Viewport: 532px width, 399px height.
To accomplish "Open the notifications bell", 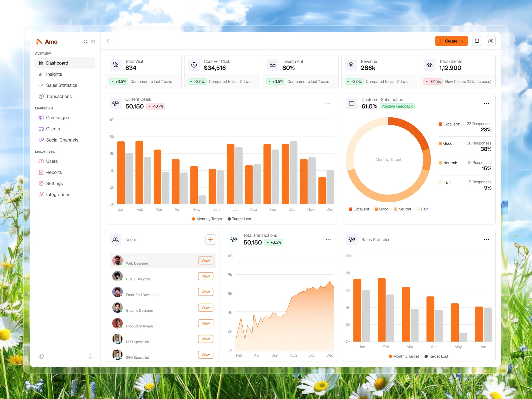I will tap(477, 41).
